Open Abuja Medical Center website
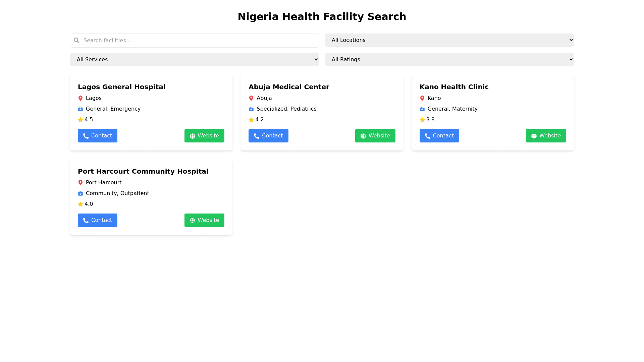The image size is (644, 362). tap(375, 136)
